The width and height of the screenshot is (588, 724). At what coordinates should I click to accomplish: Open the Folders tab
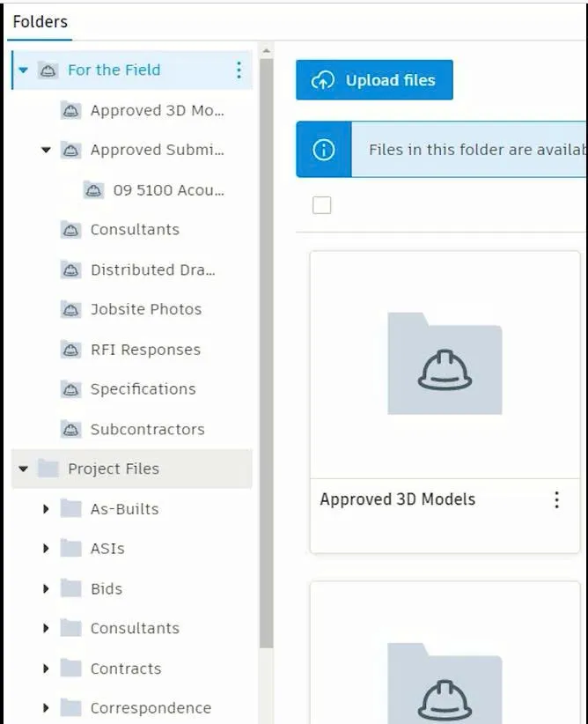[x=40, y=22]
